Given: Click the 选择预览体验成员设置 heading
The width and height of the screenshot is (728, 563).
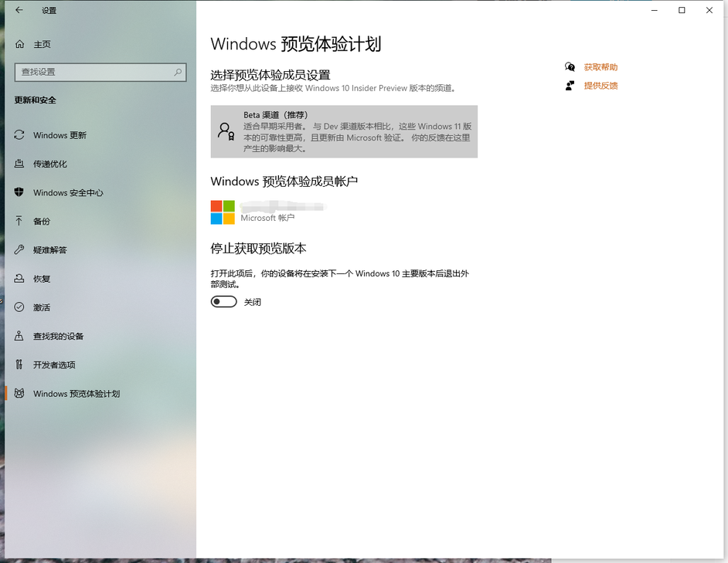Looking at the screenshot, I should pyautogui.click(x=270, y=75).
